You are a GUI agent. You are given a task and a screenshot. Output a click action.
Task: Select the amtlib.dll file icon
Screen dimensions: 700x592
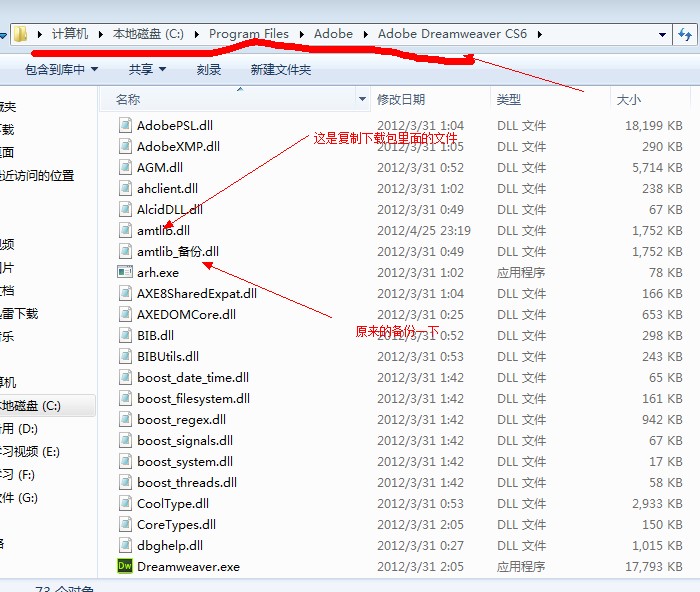(x=125, y=230)
